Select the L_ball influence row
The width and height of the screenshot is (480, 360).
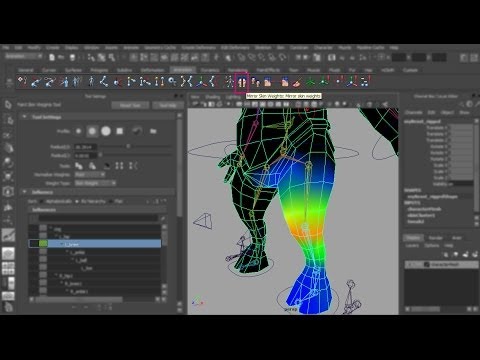coord(95,260)
